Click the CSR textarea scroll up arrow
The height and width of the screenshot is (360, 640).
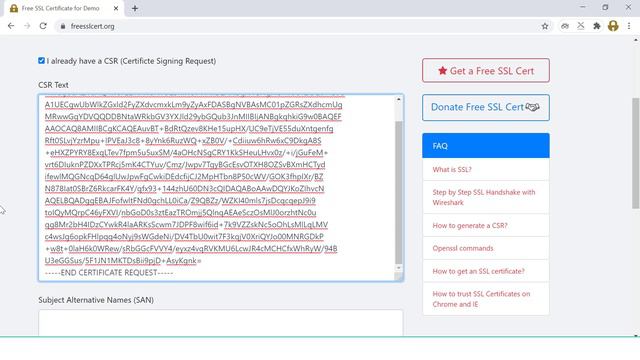[x=399, y=100]
